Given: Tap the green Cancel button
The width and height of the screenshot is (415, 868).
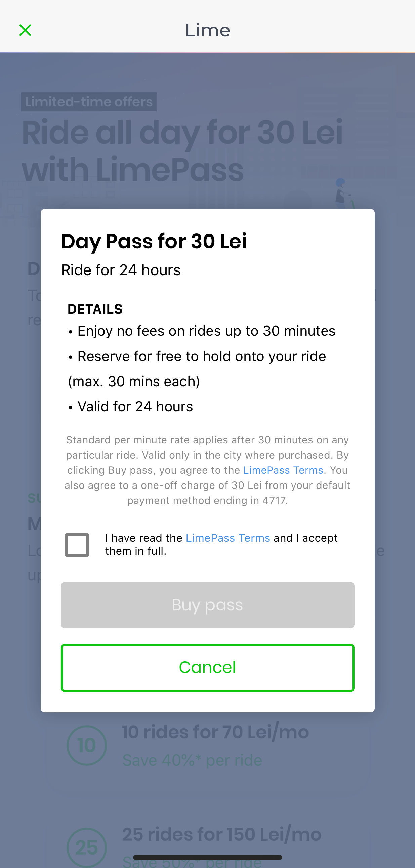Looking at the screenshot, I should [x=207, y=667].
